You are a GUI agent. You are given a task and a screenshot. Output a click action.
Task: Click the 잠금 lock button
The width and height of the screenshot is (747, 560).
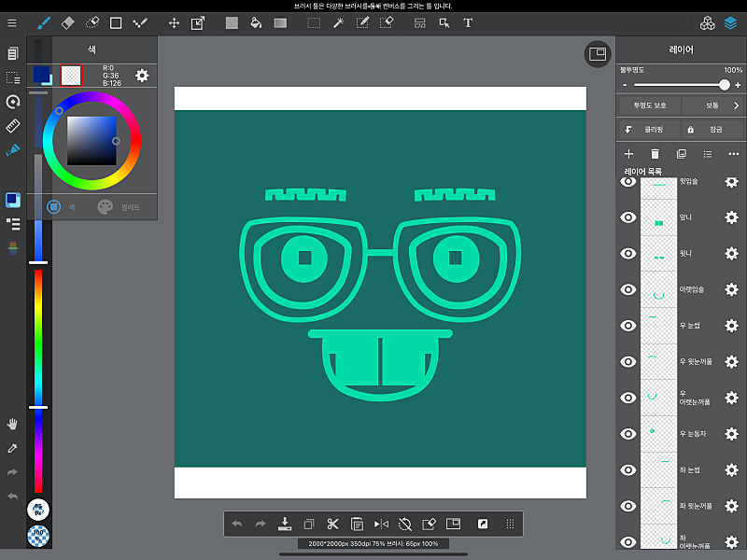pos(712,130)
